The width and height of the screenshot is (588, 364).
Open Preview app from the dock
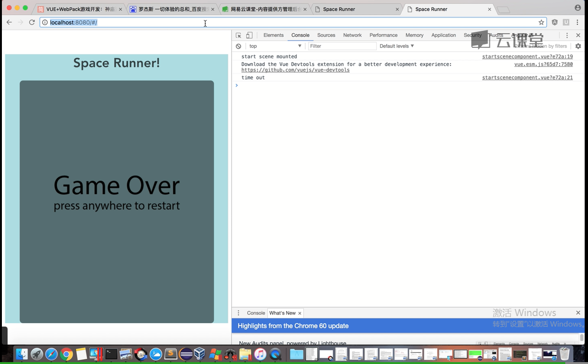pyautogui.click(x=126, y=354)
